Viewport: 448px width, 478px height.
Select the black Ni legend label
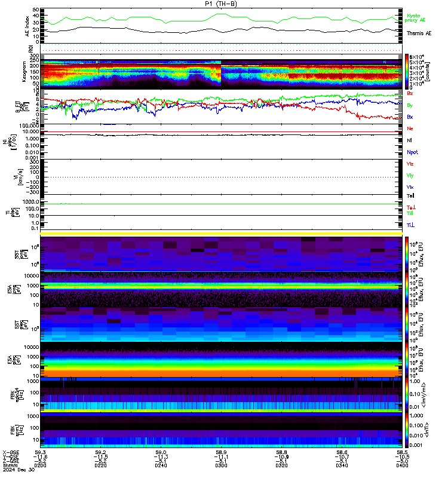tap(409, 140)
